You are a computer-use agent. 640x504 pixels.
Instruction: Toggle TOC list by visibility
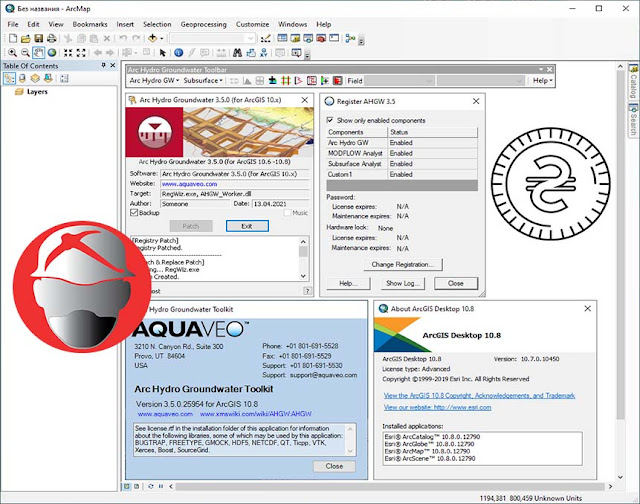[x=35, y=78]
